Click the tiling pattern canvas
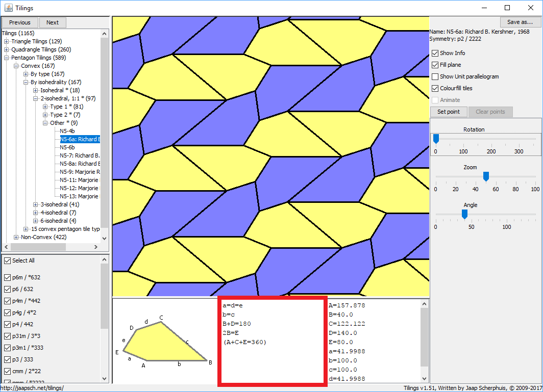 click(x=271, y=156)
